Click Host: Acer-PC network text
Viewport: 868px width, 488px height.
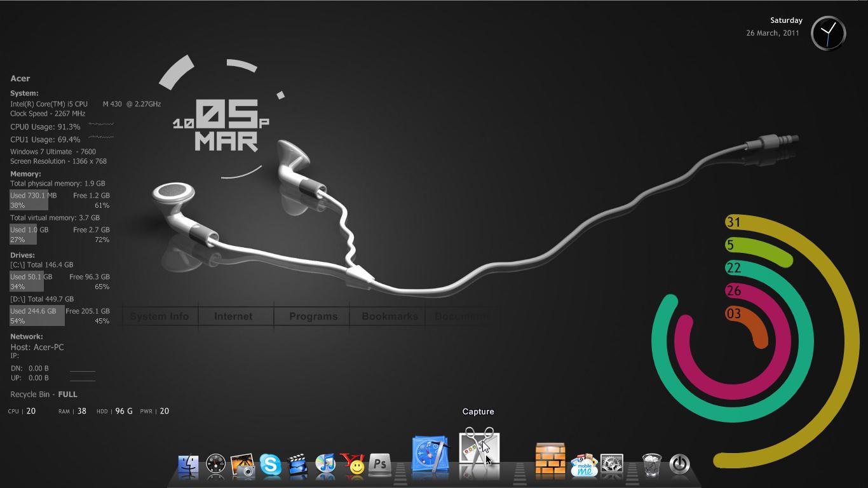[x=37, y=347]
